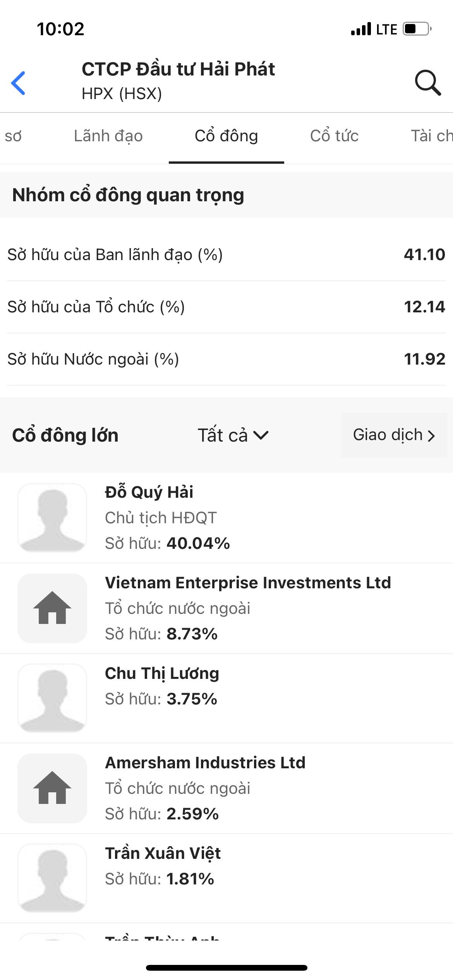The width and height of the screenshot is (453, 980).
Task: Tap the home indicator bar
Action: click(x=226, y=968)
